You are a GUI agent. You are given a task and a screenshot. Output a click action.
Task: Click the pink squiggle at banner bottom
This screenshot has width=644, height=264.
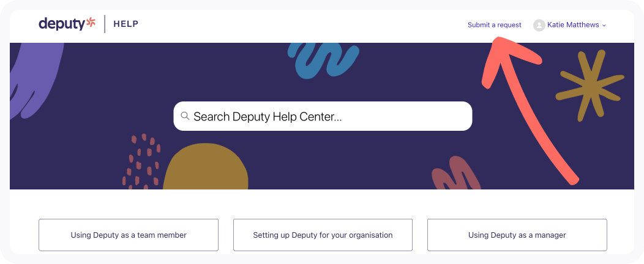456,172
